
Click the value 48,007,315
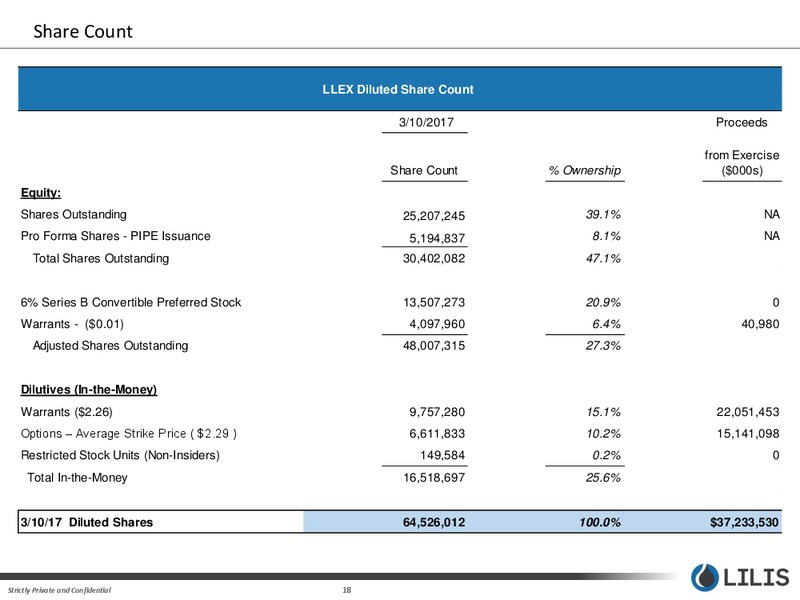pos(434,346)
